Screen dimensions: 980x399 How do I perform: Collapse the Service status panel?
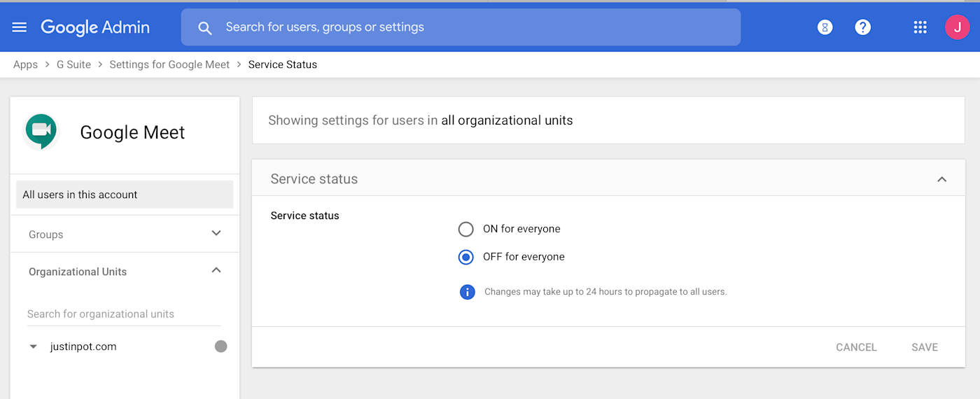pos(941,179)
